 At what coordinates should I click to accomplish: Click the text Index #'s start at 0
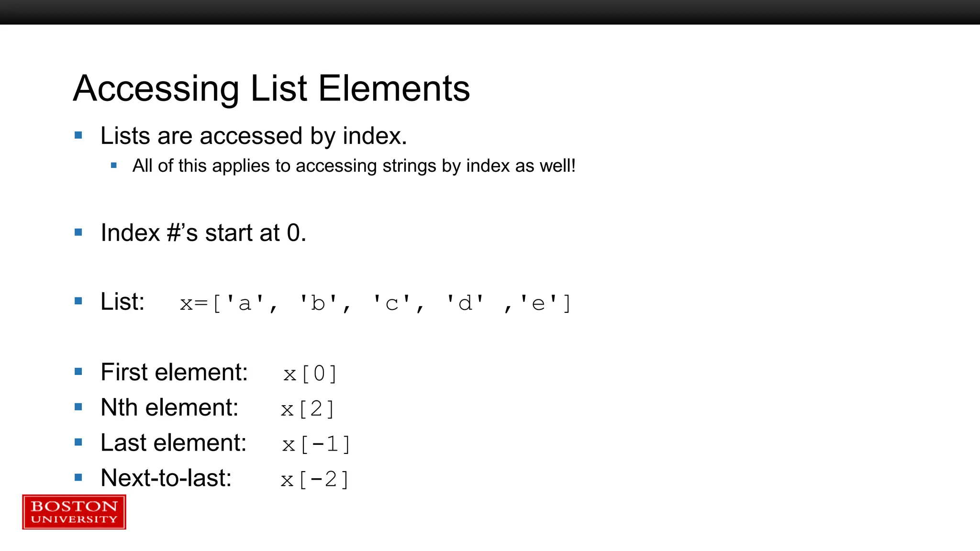203,233
